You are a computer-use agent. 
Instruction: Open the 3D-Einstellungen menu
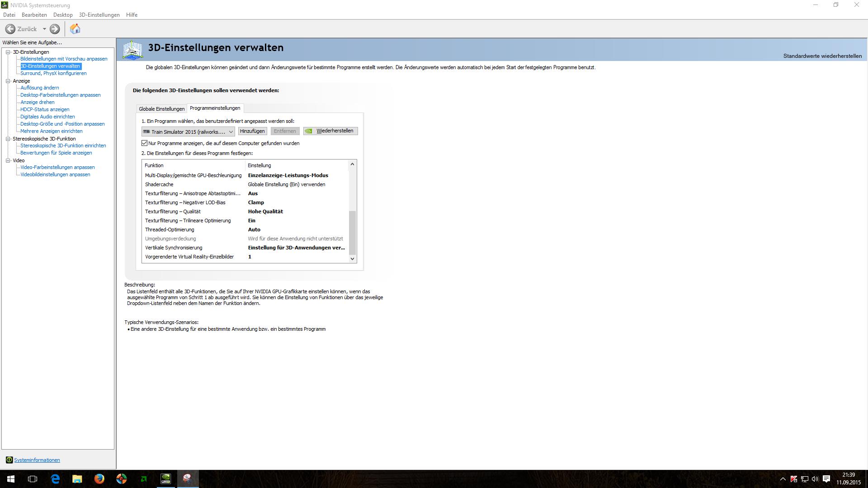[x=99, y=15]
